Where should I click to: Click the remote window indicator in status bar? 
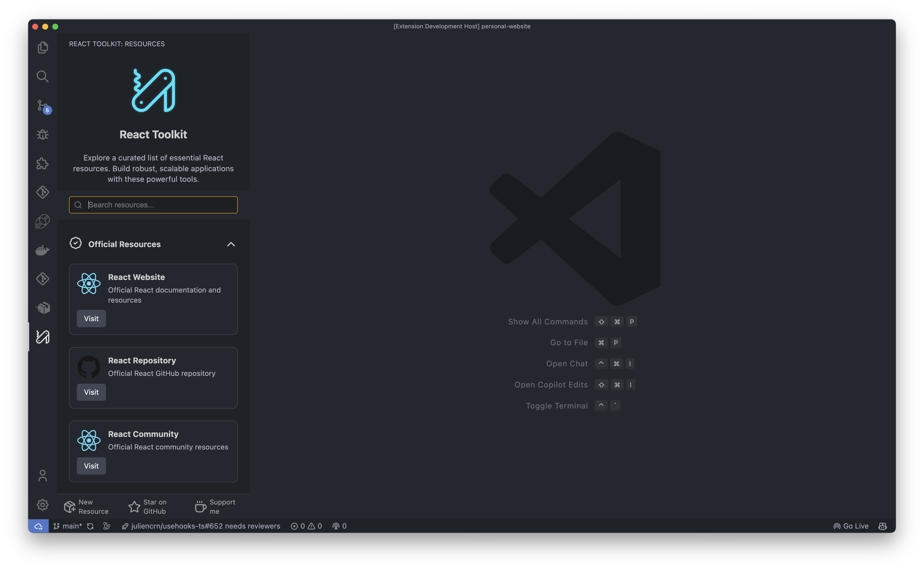tap(38, 526)
